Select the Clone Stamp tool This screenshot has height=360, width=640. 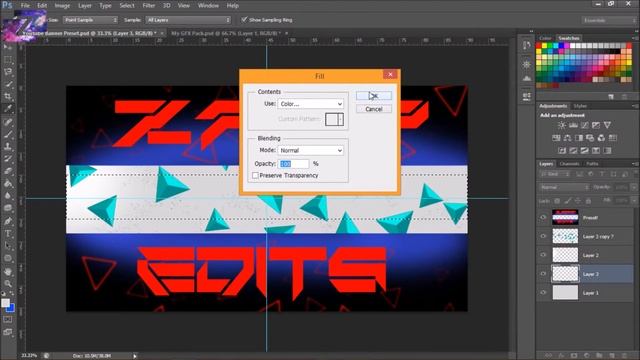coord(8,147)
